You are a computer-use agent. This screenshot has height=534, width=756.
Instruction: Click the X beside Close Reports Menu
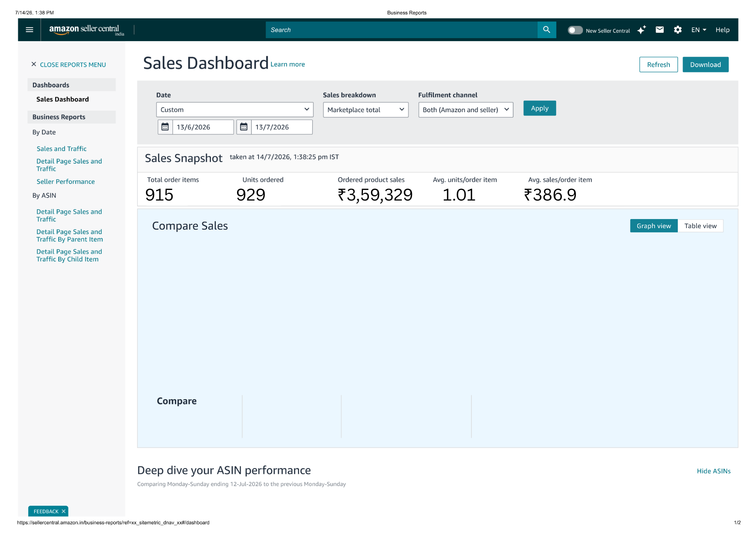pos(34,64)
